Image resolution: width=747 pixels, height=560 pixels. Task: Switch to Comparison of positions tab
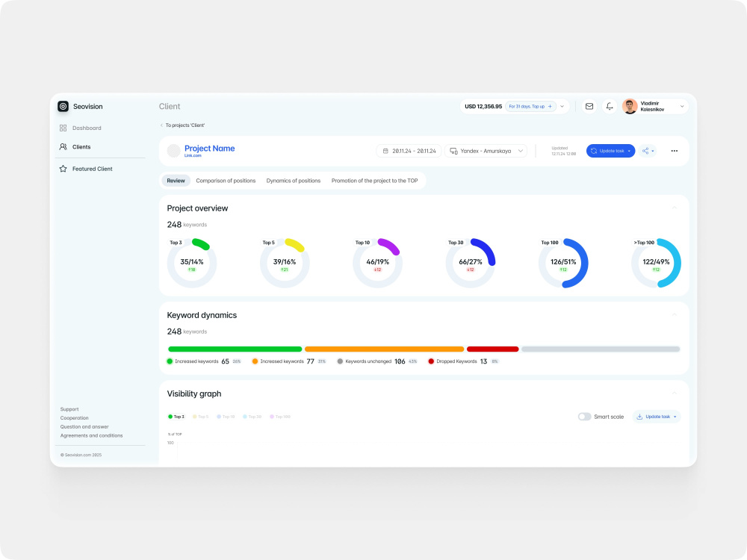click(x=226, y=181)
